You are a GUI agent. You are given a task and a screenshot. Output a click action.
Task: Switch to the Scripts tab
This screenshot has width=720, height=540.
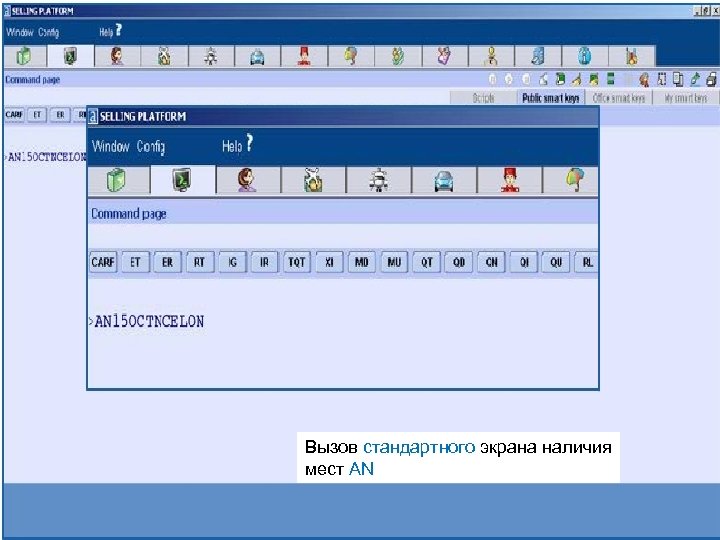(483, 98)
